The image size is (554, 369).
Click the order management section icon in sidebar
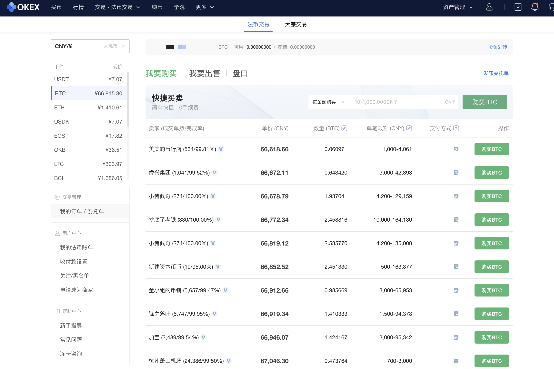click(x=58, y=197)
